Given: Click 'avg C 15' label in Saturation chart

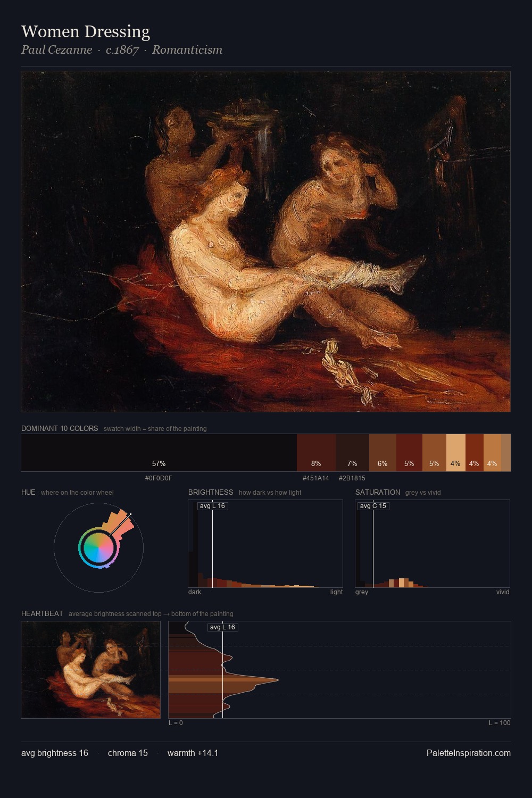Looking at the screenshot, I should (x=373, y=506).
